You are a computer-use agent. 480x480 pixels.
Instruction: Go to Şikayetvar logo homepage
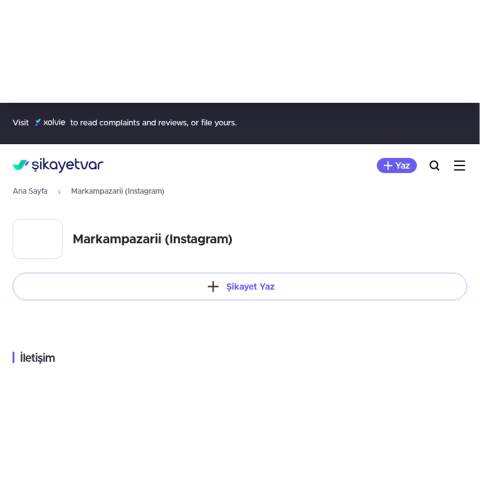pos(58,165)
